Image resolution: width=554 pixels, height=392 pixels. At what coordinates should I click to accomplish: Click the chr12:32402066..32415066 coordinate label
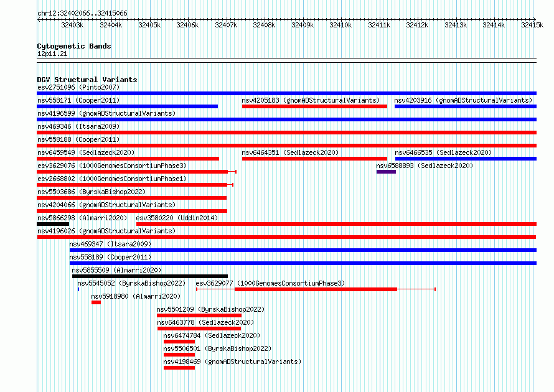(x=82, y=13)
